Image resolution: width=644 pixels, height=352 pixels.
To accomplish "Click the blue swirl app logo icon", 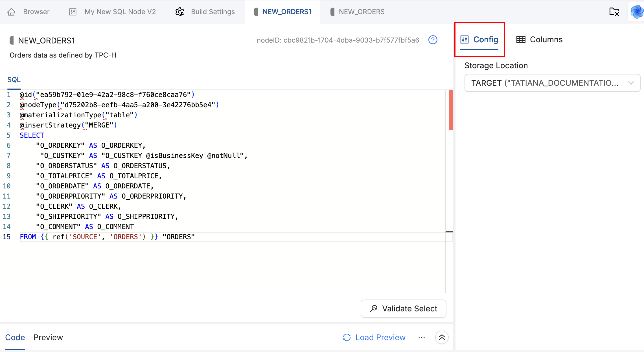I will [x=637, y=12].
